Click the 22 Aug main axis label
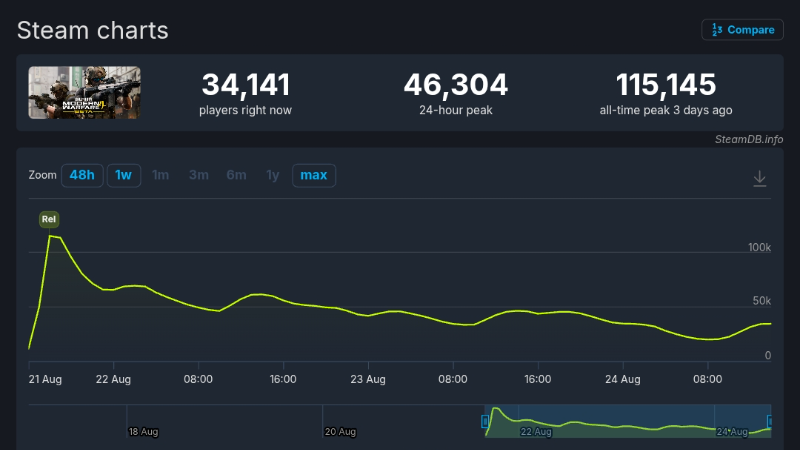The image size is (800, 450). (x=113, y=379)
